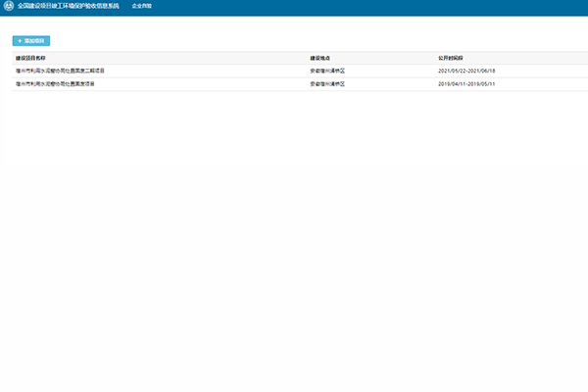This screenshot has width=588, height=392.
Task: Select the date range 2019/04/11-2019/05/11
Action: click(466, 84)
